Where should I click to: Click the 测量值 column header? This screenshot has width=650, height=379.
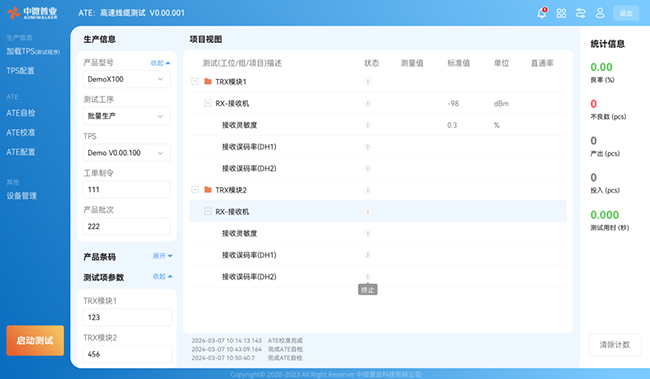pyautogui.click(x=412, y=63)
